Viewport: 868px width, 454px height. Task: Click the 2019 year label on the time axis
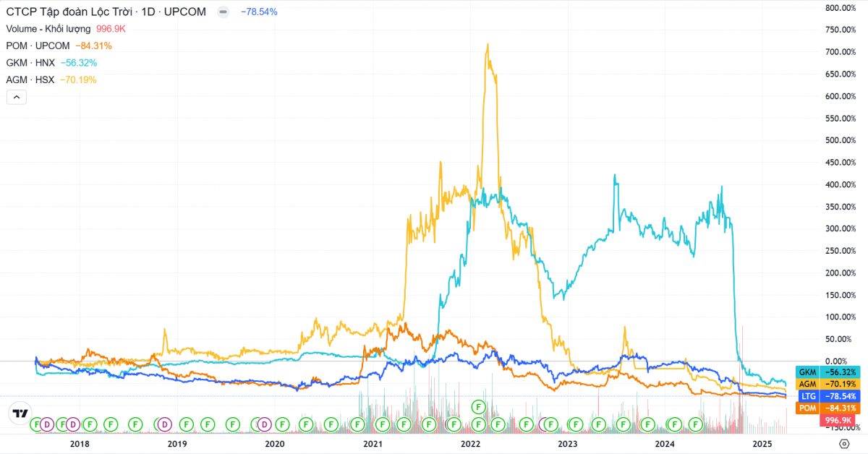177,443
